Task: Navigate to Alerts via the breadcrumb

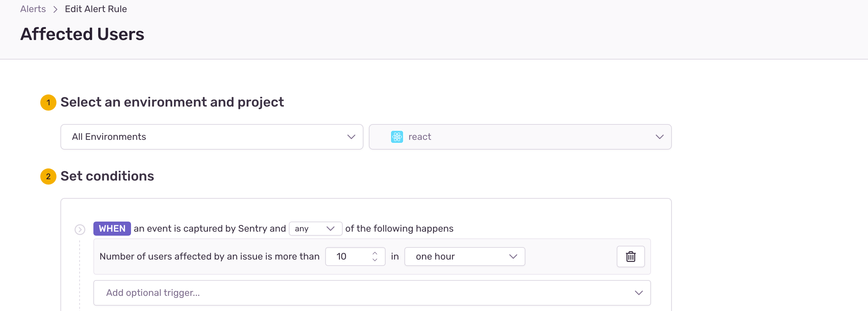Action: tap(33, 9)
